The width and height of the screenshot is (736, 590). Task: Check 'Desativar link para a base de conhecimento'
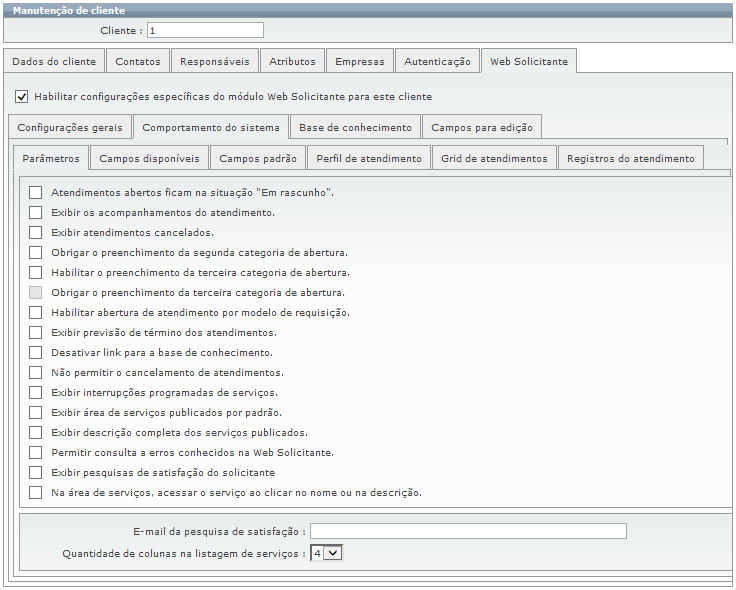point(36,352)
